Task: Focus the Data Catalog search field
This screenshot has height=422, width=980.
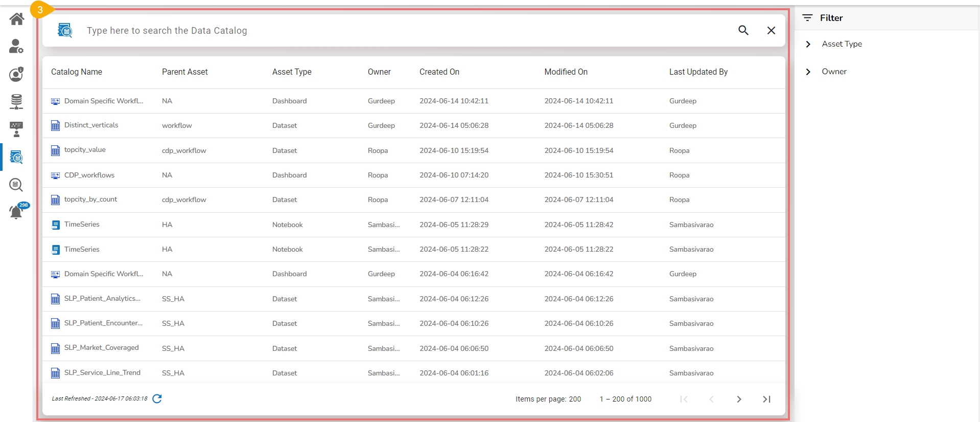Action: [404, 31]
